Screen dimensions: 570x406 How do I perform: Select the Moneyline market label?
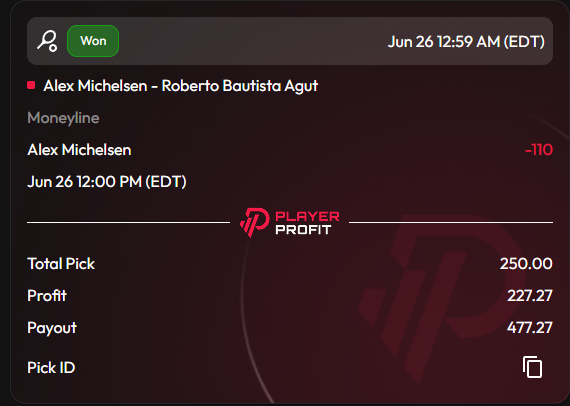click(63, 118)
